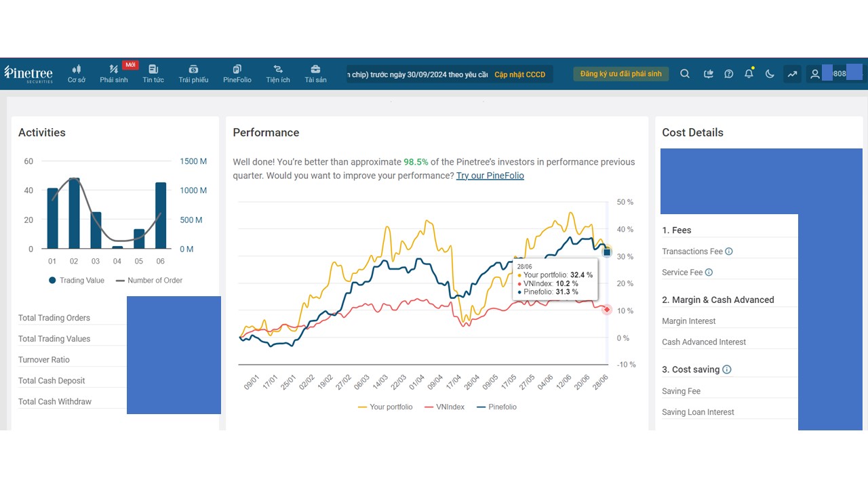Viewport: 868px width, 488px height.
Task: Click the Total Cash Withdraw row label
Action: tap(55, 402)
